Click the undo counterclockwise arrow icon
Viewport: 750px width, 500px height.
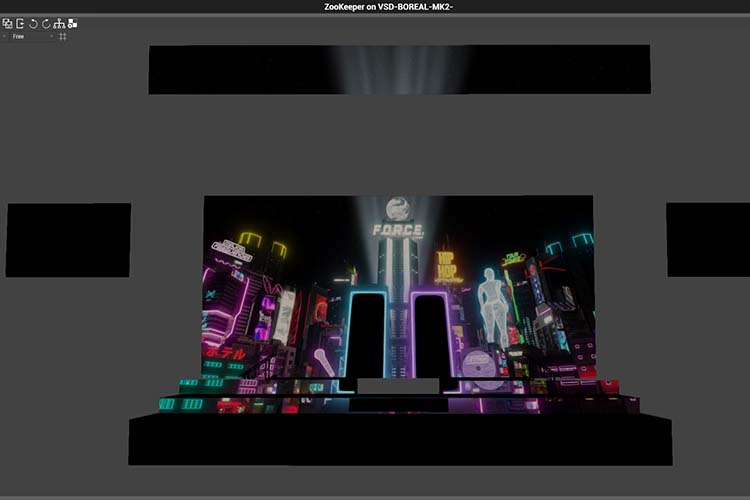(33, 23)
